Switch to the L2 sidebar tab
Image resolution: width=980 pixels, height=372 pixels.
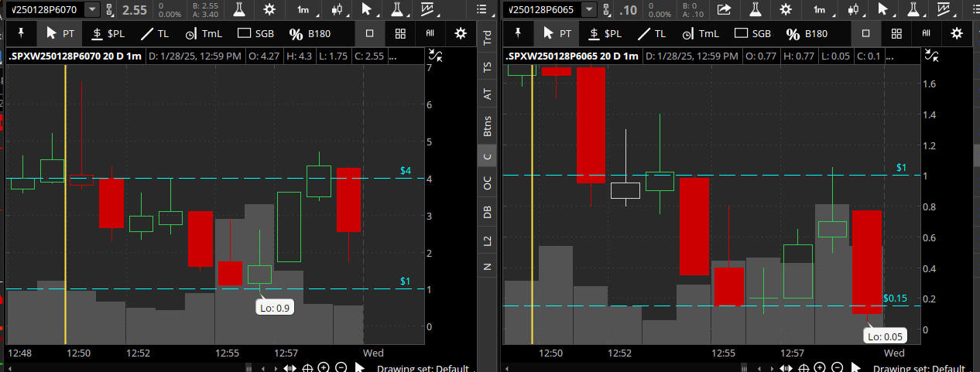click(487, 241)
